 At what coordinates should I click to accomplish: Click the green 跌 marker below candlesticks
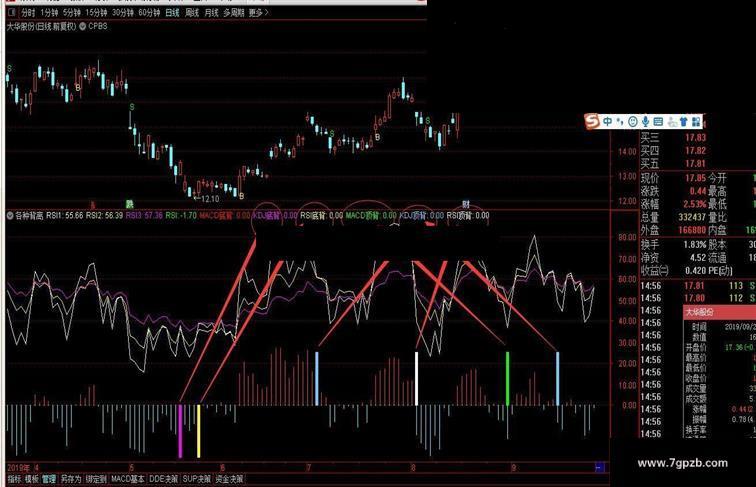click(x=129, y=204)
